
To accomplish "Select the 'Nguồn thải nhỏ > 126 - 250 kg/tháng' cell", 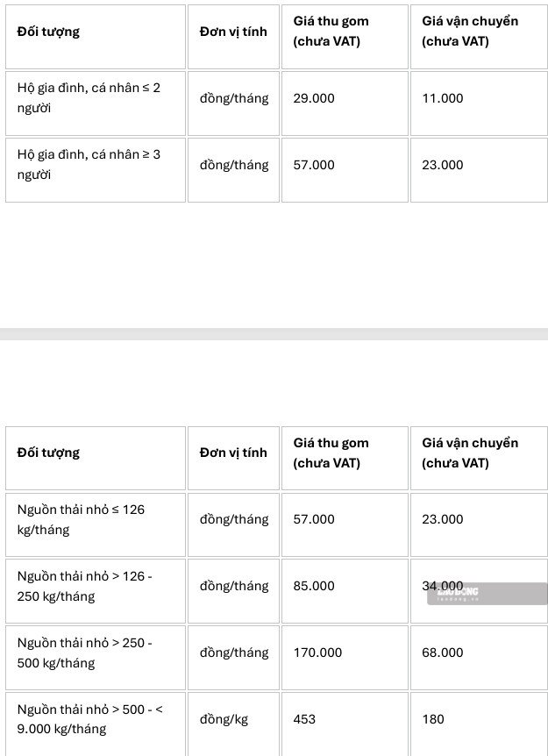I will point(96,591).
